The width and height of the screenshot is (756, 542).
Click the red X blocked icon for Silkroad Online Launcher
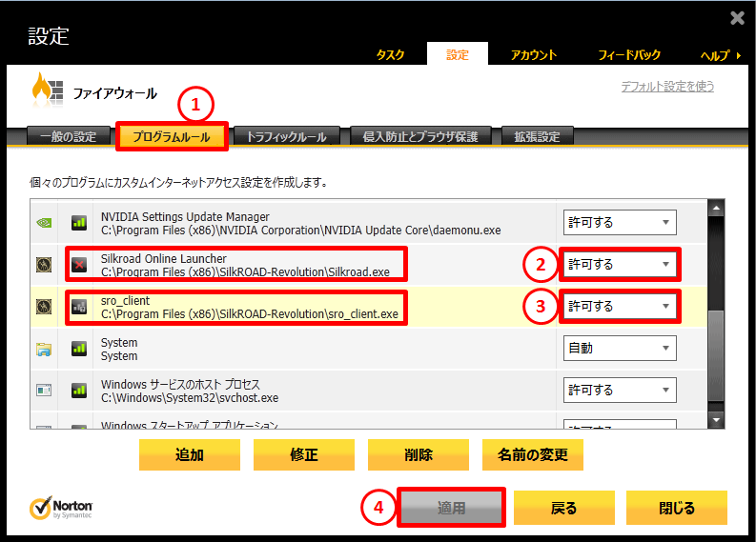[79, 265]
